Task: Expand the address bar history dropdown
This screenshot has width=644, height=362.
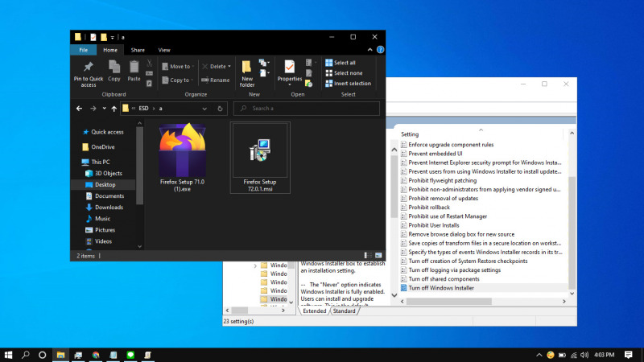Action: click(204, 109)
